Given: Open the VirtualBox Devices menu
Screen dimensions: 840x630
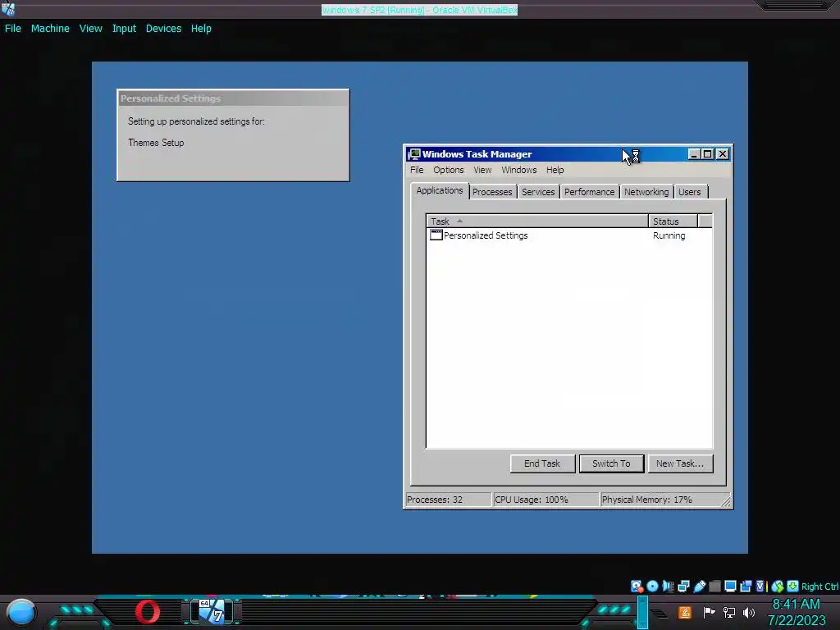Looking at the screenshot, I should pyautogui.click(x=163, y=29).
